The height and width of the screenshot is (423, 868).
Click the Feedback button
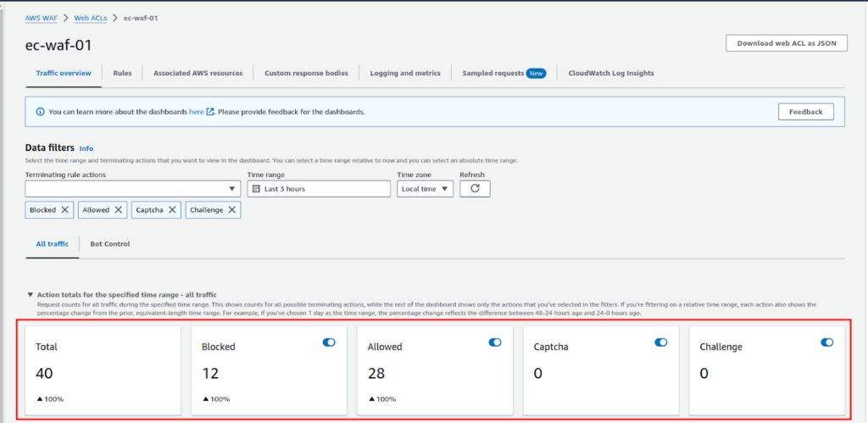coord(806,112)
